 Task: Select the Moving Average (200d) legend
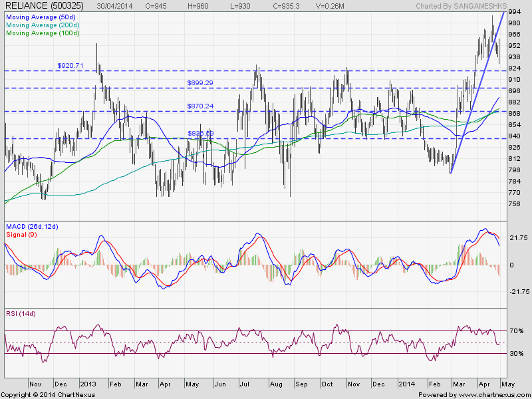43,25
